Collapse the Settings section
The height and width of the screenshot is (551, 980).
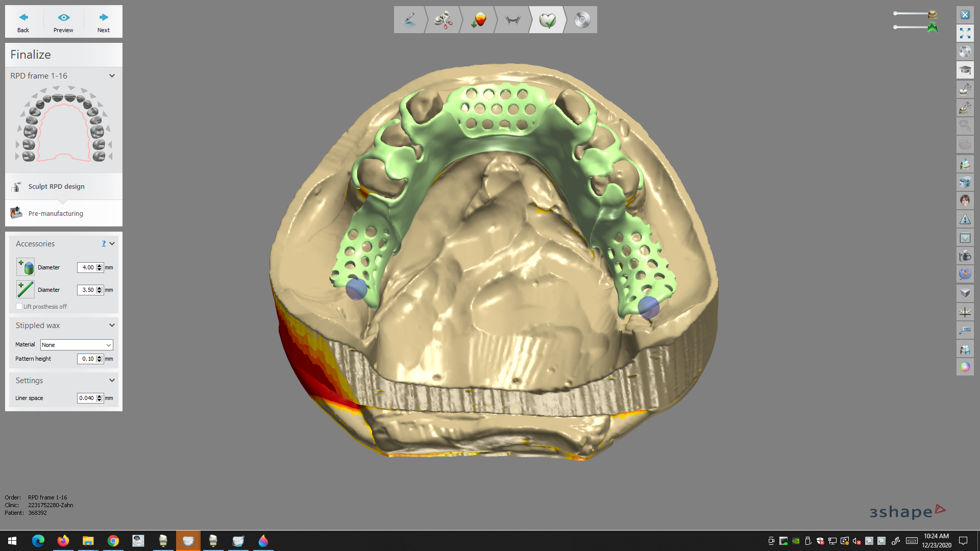[x=112, y=381]
